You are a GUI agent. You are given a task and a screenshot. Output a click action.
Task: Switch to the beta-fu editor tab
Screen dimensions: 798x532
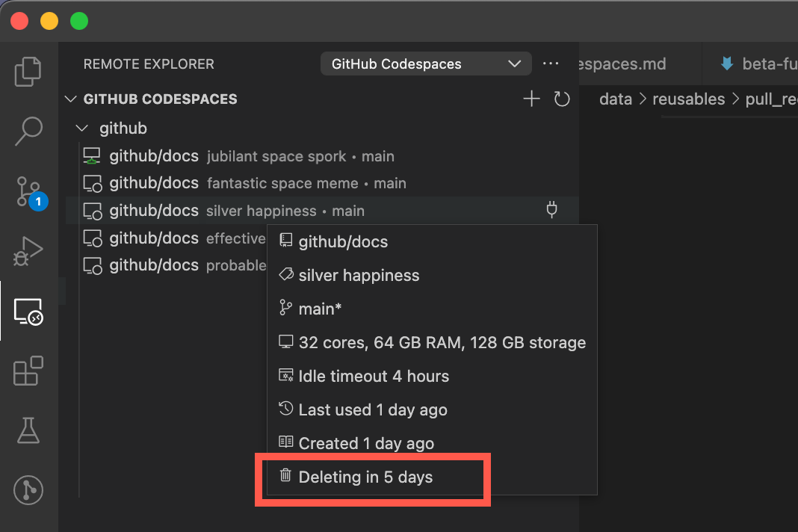[x=750, y=64]
